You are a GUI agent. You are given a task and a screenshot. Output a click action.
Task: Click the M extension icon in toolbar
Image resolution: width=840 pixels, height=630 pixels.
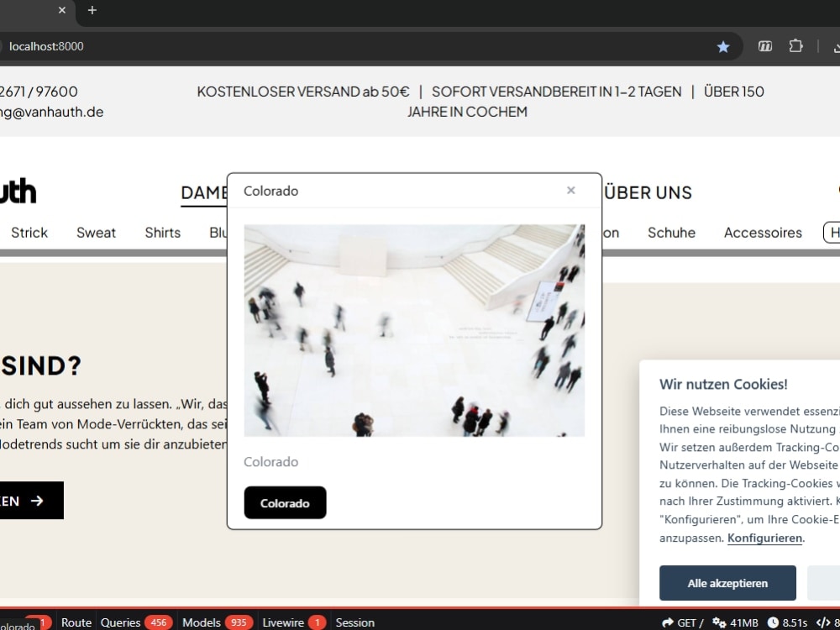pyautogui.click(x=765, y=46)
